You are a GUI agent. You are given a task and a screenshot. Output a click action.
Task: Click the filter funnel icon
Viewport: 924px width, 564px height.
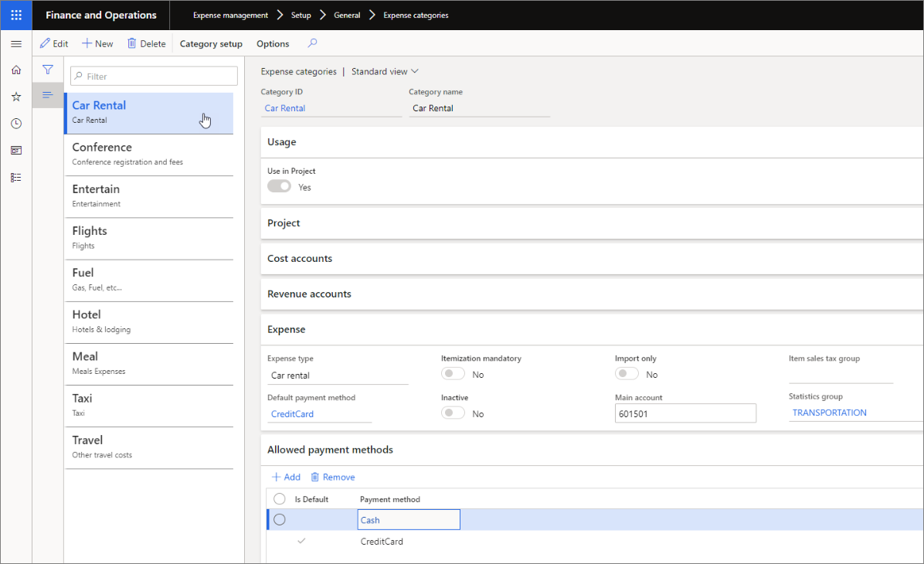tap(48, 70)
